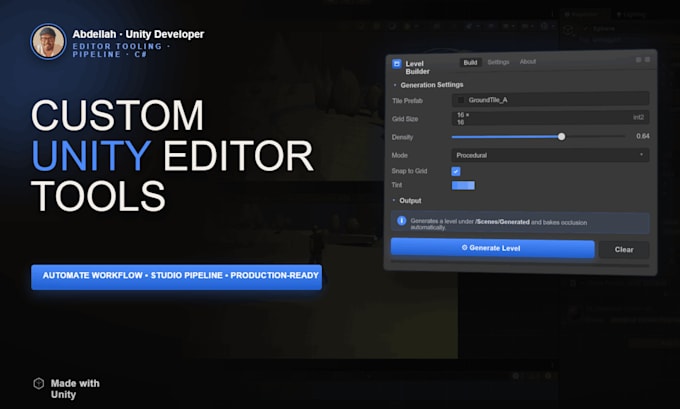Open the Settings tab

click(498, 62)
